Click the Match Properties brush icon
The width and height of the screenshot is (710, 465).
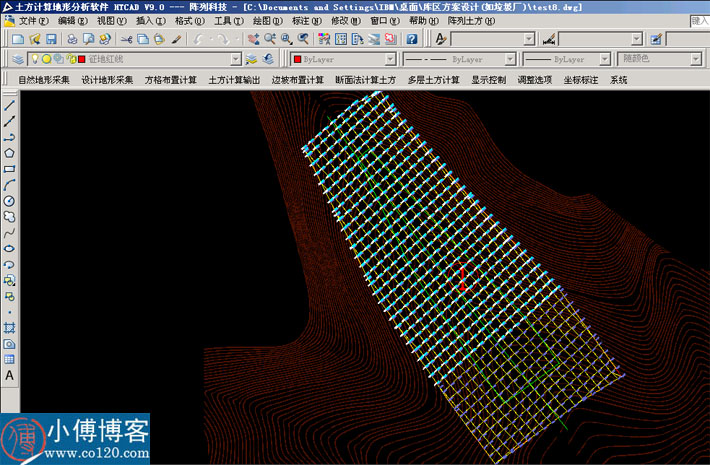[176, 39]
